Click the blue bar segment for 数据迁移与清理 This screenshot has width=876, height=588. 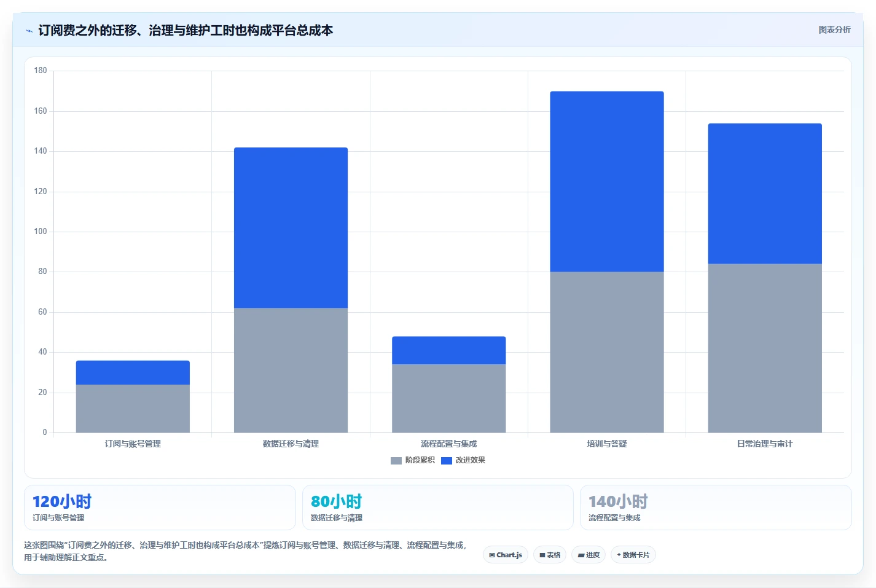(x=291, y=227)
